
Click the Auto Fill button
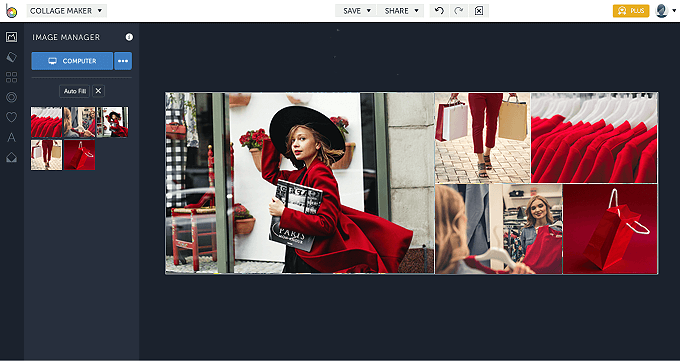(x=75, y=91)
